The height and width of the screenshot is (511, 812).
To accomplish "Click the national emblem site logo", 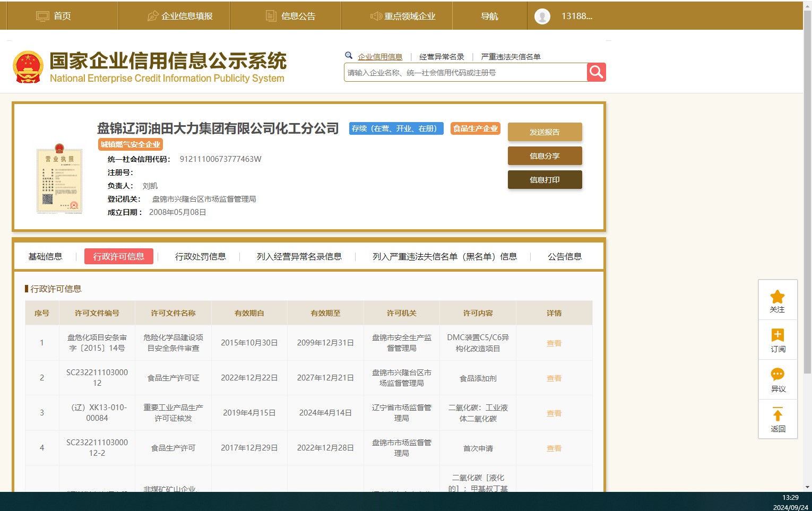I will tap(28, 67).
